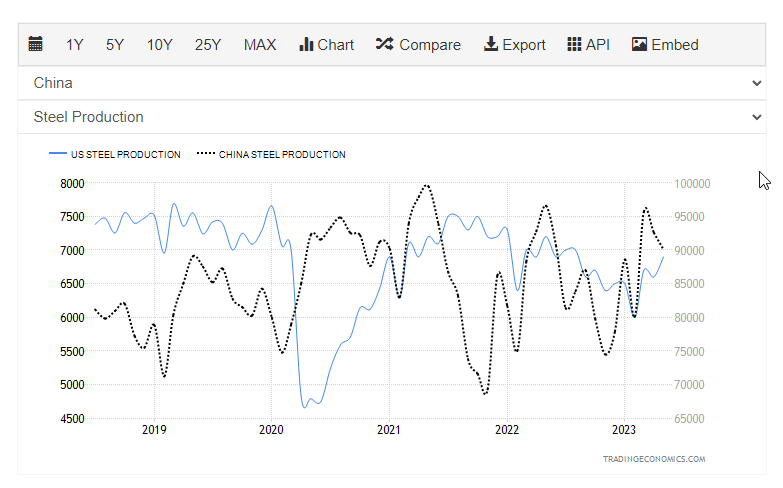Click the blue US Steel legend line
The width and height of the screenshot is (783, 488).
57,155
